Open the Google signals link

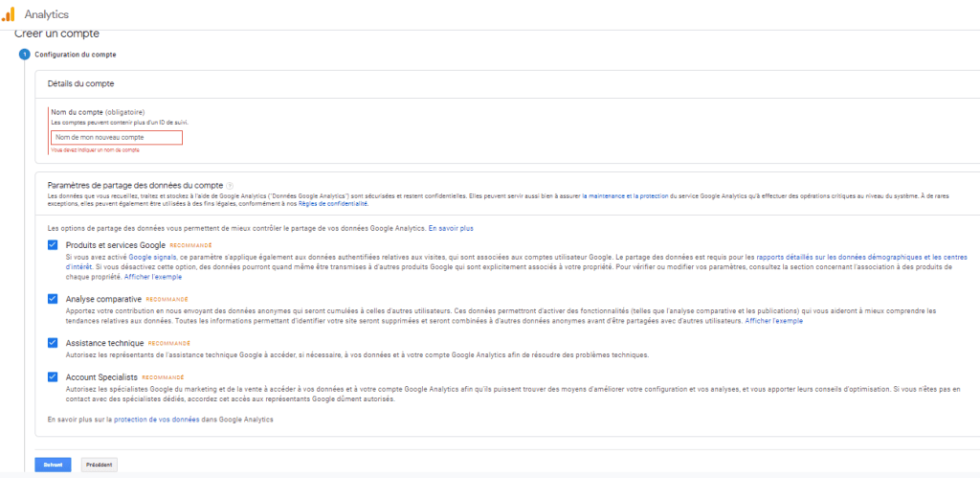point(153,257)
